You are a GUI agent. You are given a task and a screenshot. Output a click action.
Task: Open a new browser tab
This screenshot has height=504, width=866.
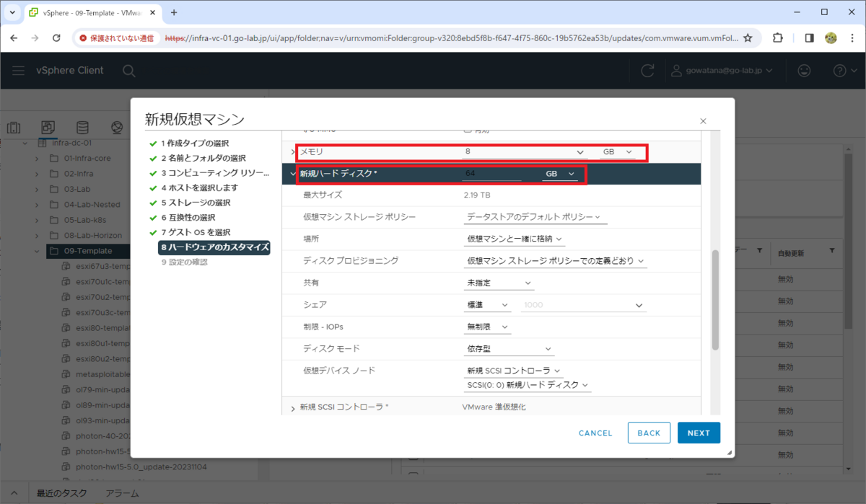[x=174, y=12]
